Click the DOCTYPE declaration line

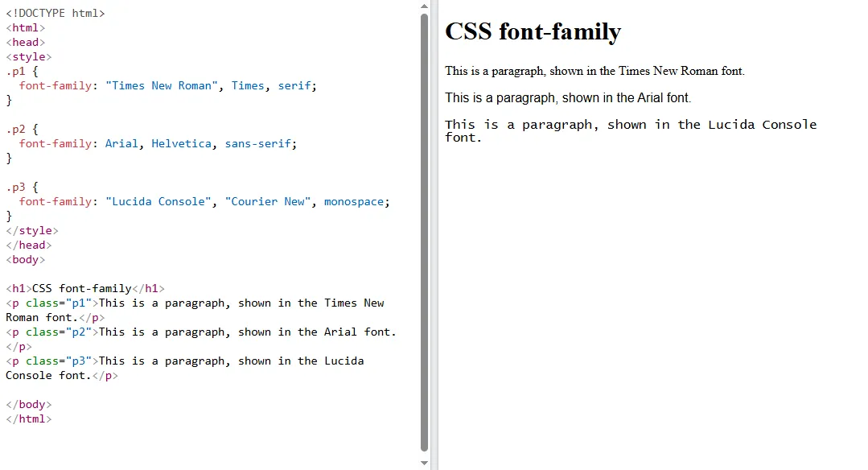tap(56, 13)
